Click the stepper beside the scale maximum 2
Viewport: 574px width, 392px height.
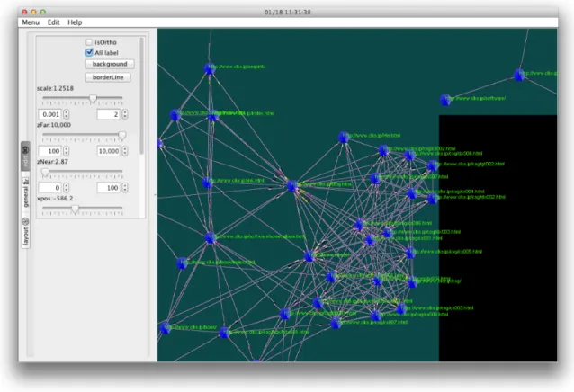coord(125,114)
